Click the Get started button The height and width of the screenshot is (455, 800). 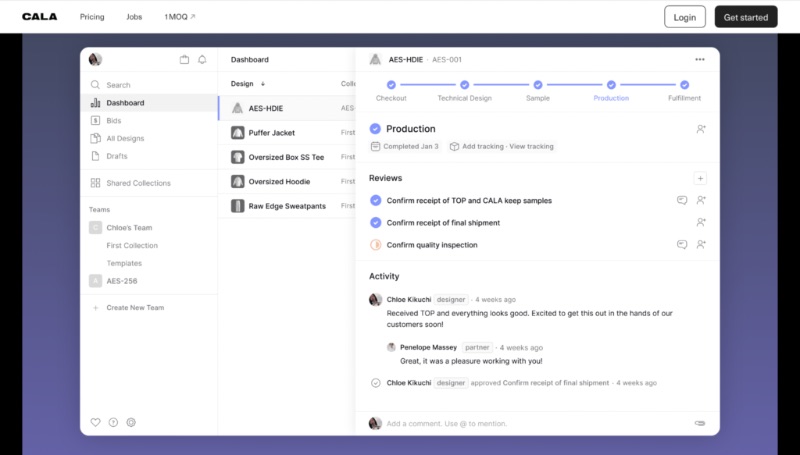tap(746, 17)
